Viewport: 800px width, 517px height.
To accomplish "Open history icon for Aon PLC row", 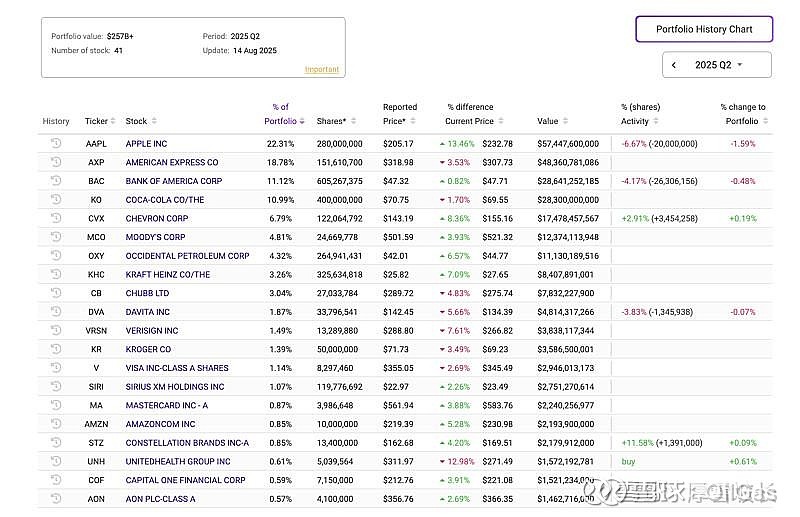I will coord(56,499).
